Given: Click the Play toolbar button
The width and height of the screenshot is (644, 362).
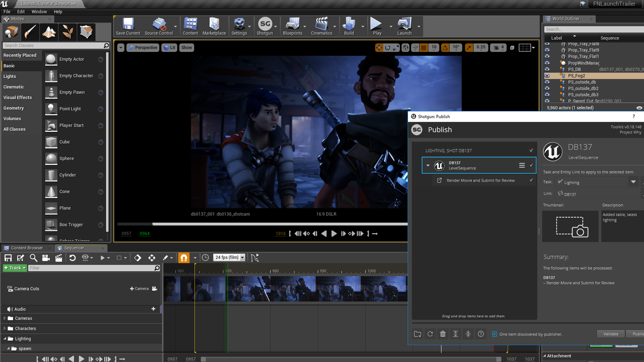Looking at the screenshot, I should (x=377, y=26).
